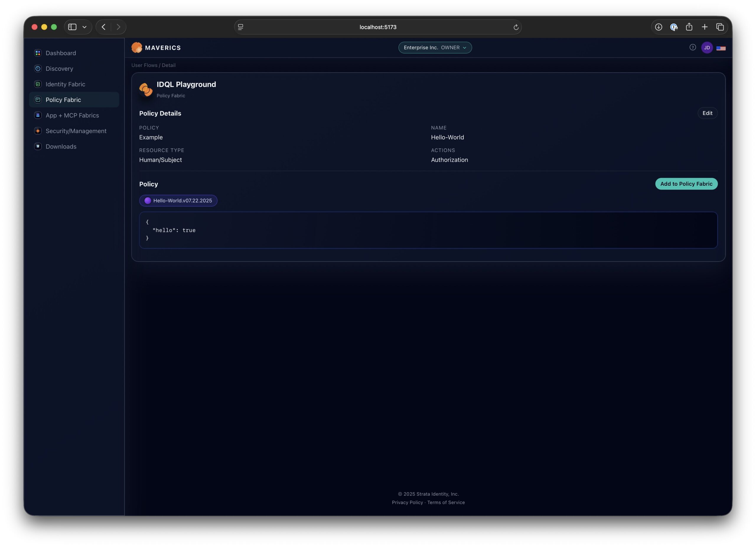Expand the browser sidebar chevron dropdown
Viewport: 756px width, 547px height.
pos(85,27)
